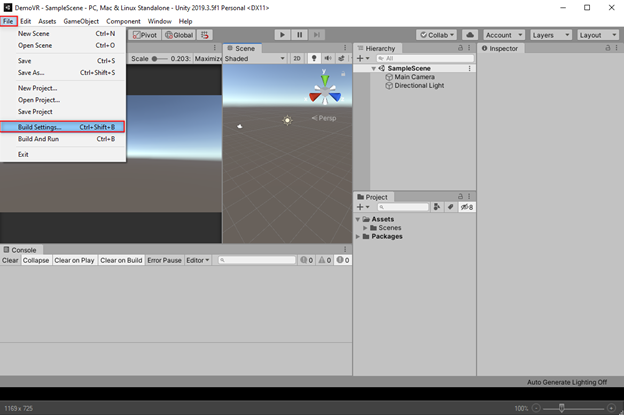Viewport: 624px width, 415px height.
Task: Click the Hierarchy search field
Action: click(x=425, y=58)
